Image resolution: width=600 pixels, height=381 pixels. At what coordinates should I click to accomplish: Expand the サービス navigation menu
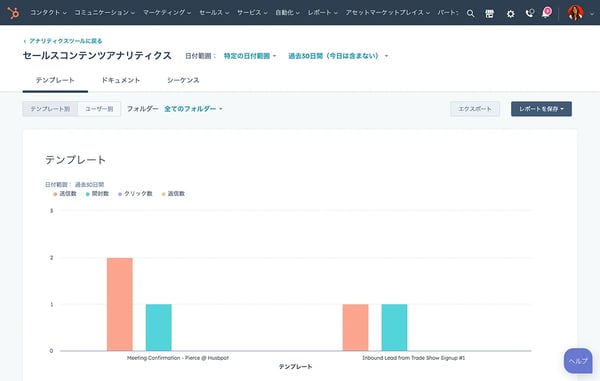click(x=252, y=13)
